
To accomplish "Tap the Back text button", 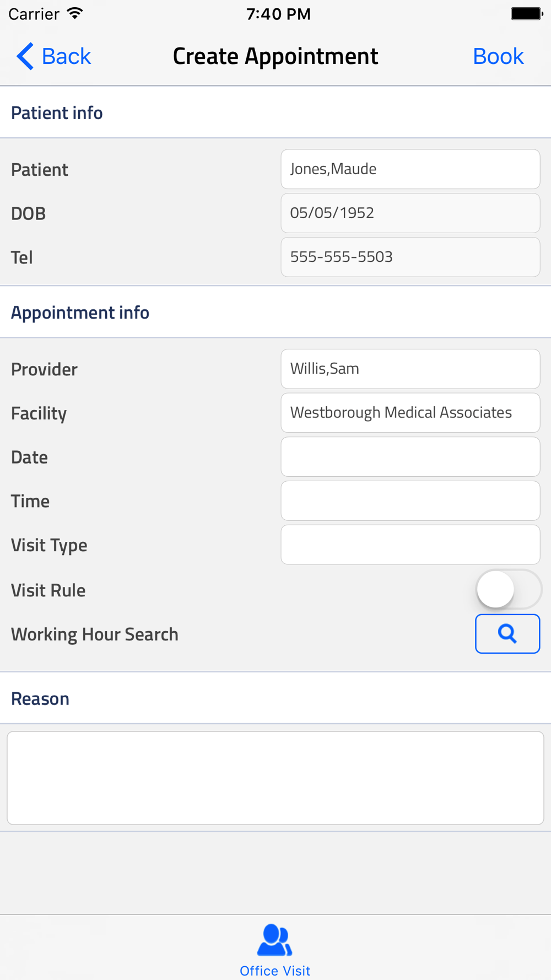I will 66,56.
